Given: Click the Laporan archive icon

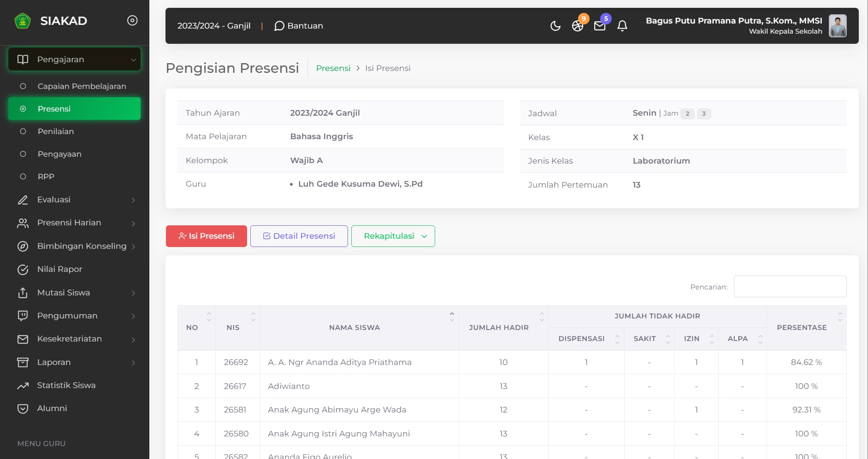Looking at the screenshot, I should coord(23,362).
